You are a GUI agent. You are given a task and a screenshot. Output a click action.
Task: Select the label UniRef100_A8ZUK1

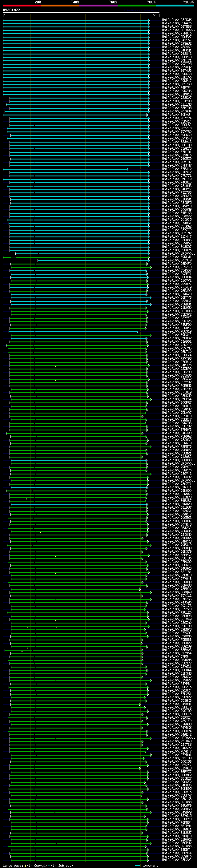click(x=177, y=301)
